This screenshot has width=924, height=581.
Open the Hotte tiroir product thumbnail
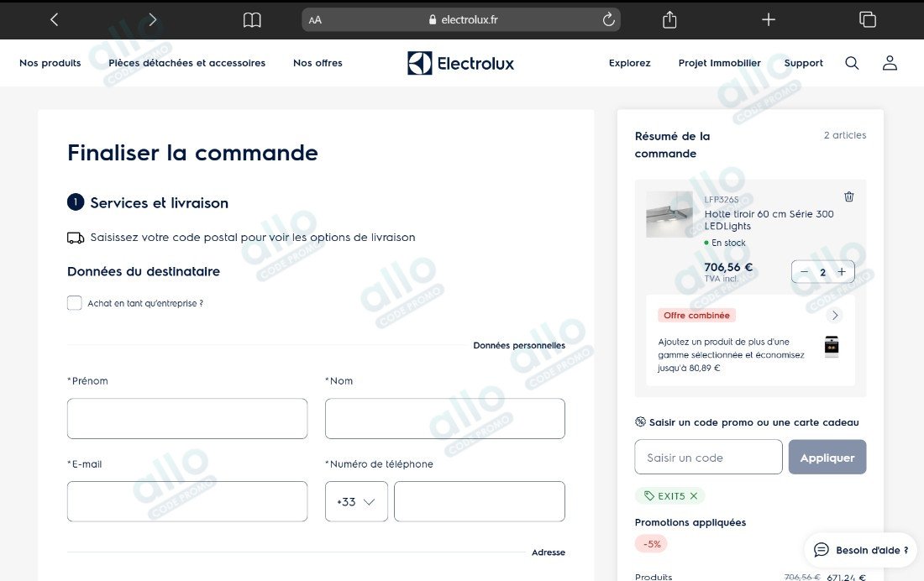point(669,214)
